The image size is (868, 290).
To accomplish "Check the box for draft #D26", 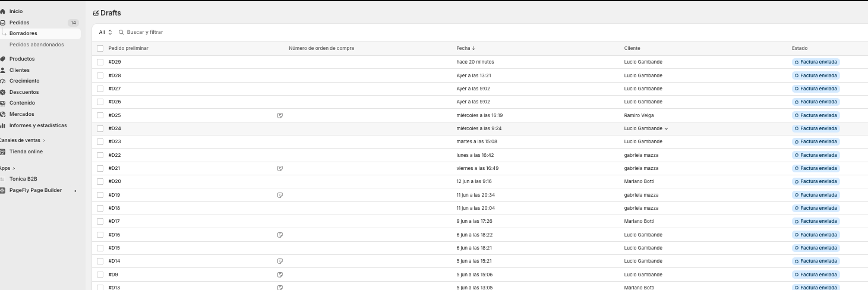I will 100,102.
